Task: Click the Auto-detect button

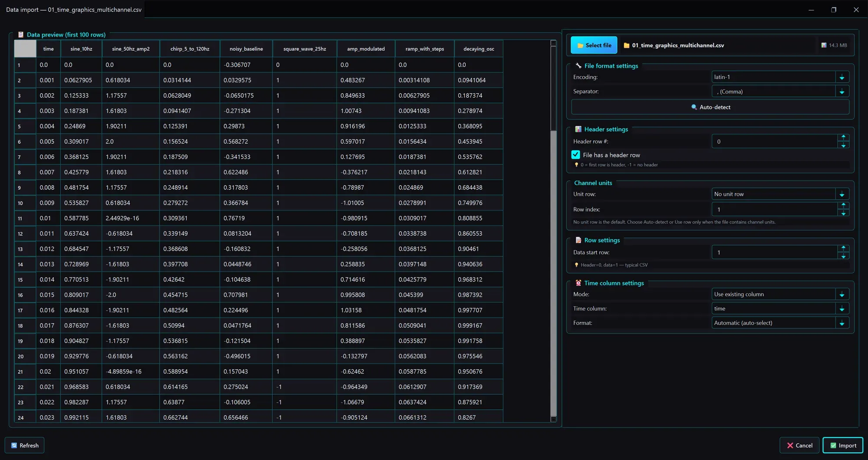Action: click(x=710, y=107)
